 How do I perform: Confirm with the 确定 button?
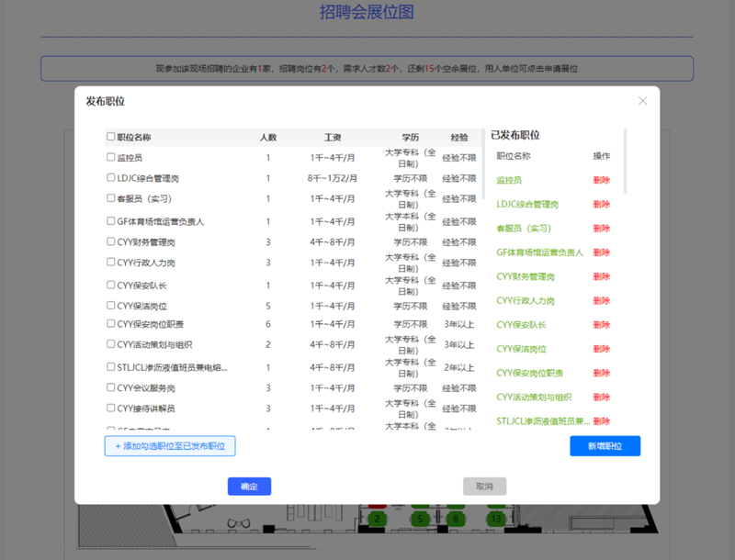[x=249, y=487]
